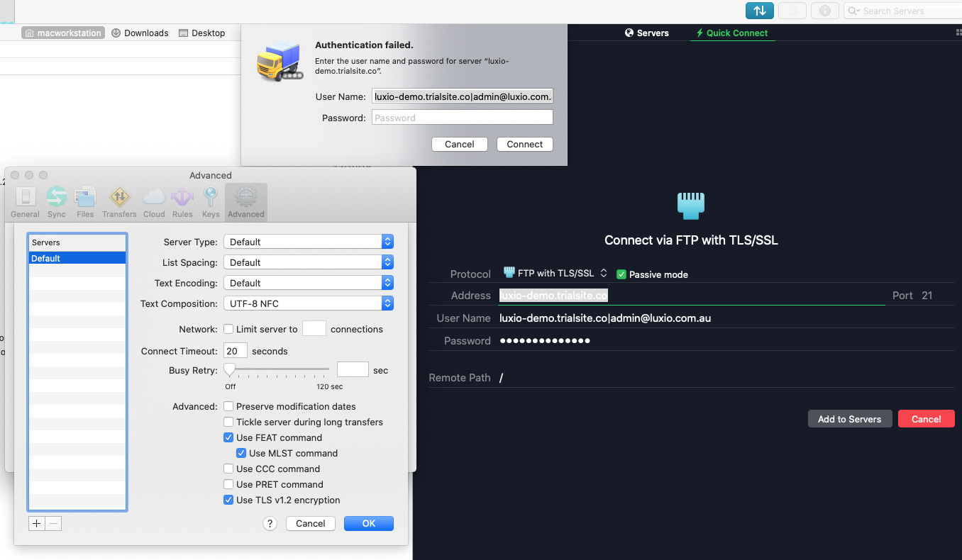Open the Rules preferences icon

click(182, 201)
